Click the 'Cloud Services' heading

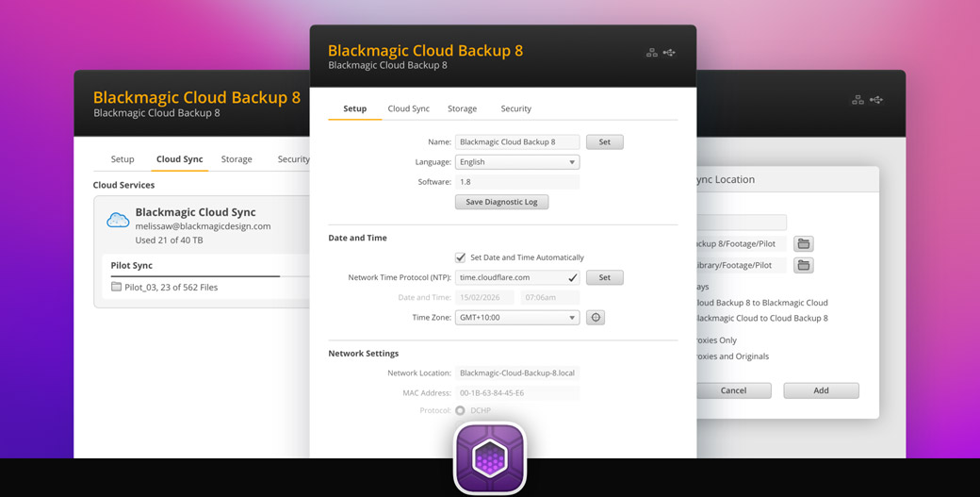click(x=123, y=185)
